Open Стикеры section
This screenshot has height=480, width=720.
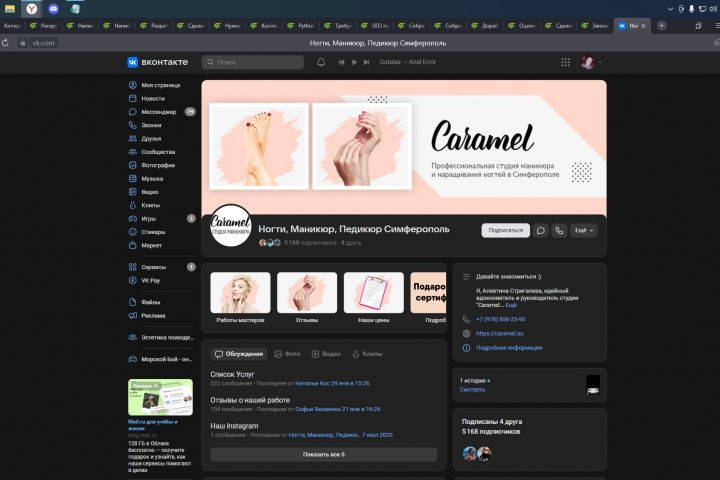(153, 232)
